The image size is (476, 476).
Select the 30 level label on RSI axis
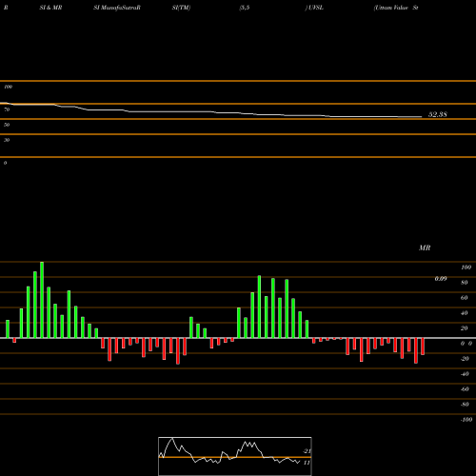(7, 140)
